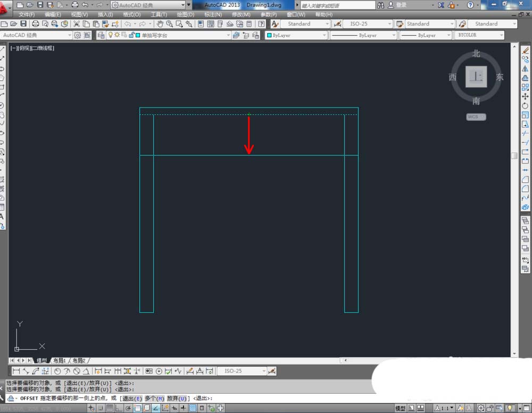This screenshot has height=413, width=532.
Task: Toggle Lineweight display in status bar
Action: coord(183,408)
